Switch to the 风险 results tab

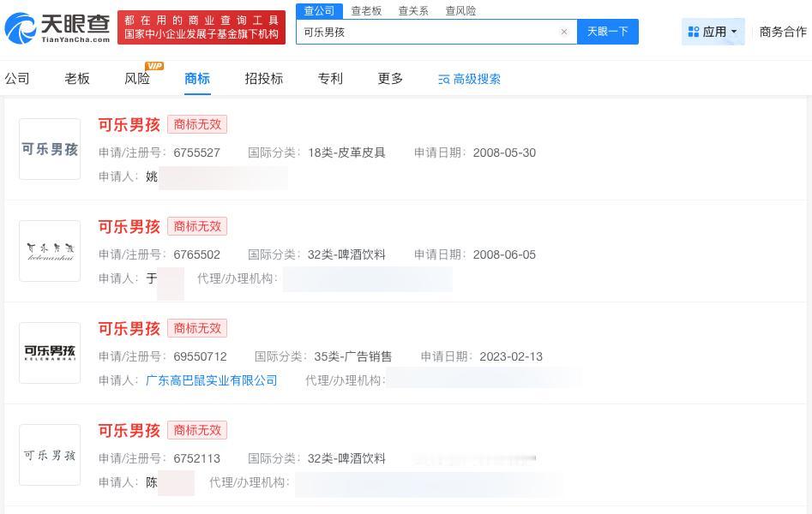pyautogui.click(x=137, y=79)
